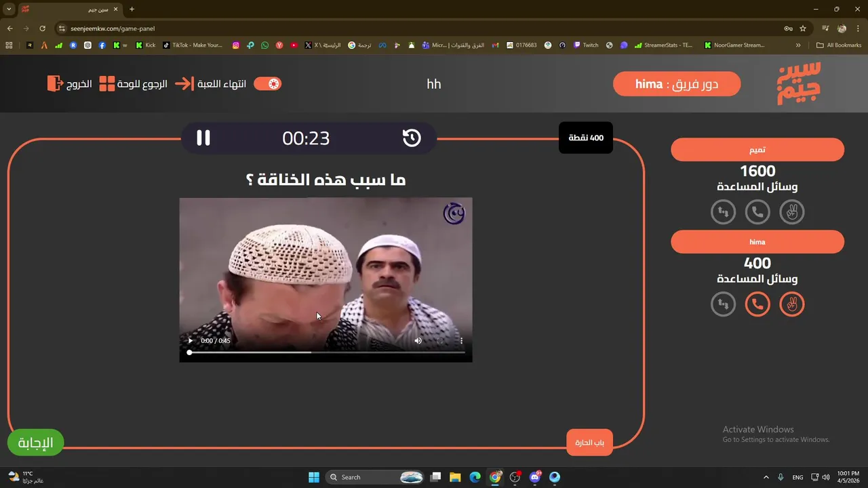Expand the hidden bookmarks overflow chevron

pyautogui.click(x=798, y=45)
